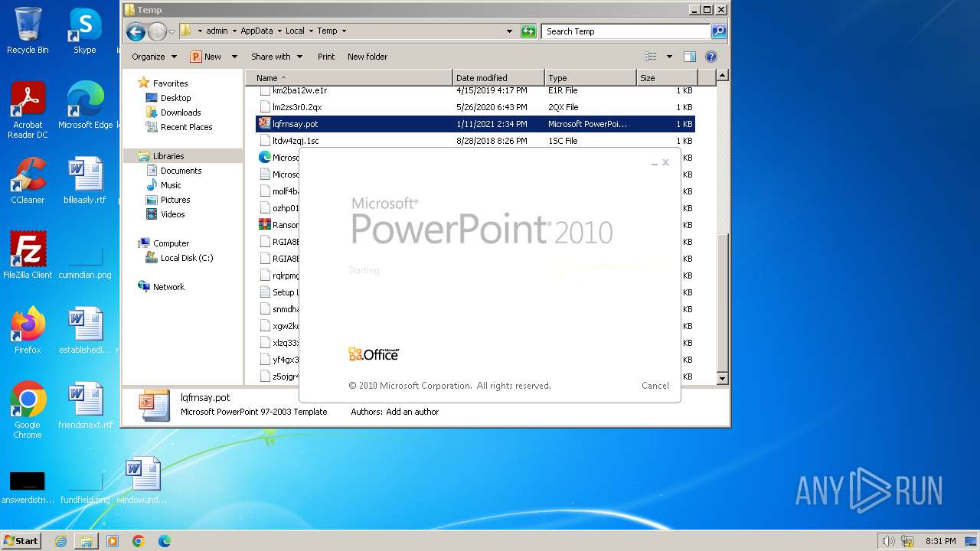Click the volume icon in system tray
This screenshot has height=551, width=980.
point(888,541)
